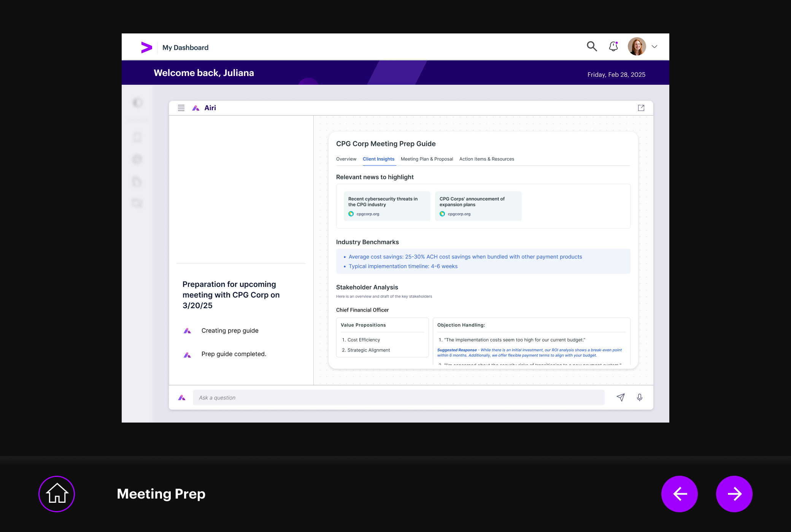Pop out Airi panel to new window
Viewport: 791px width, 532px height.
[x=641, y=108]
